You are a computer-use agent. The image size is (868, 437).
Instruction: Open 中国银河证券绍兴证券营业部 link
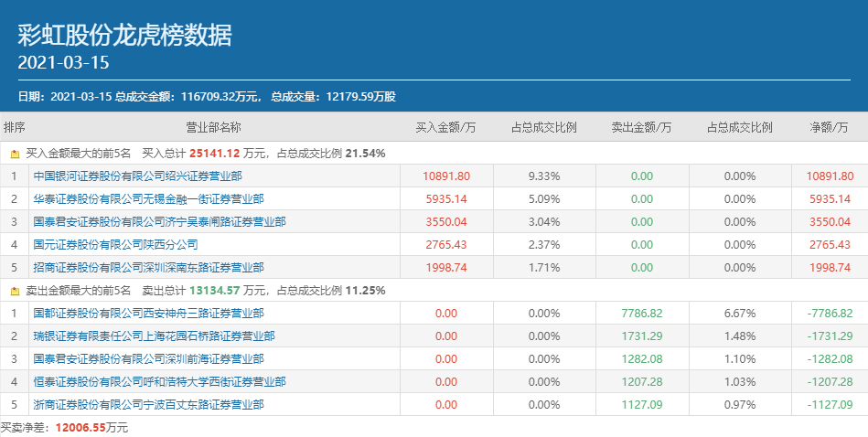click(x=137, y=176)
